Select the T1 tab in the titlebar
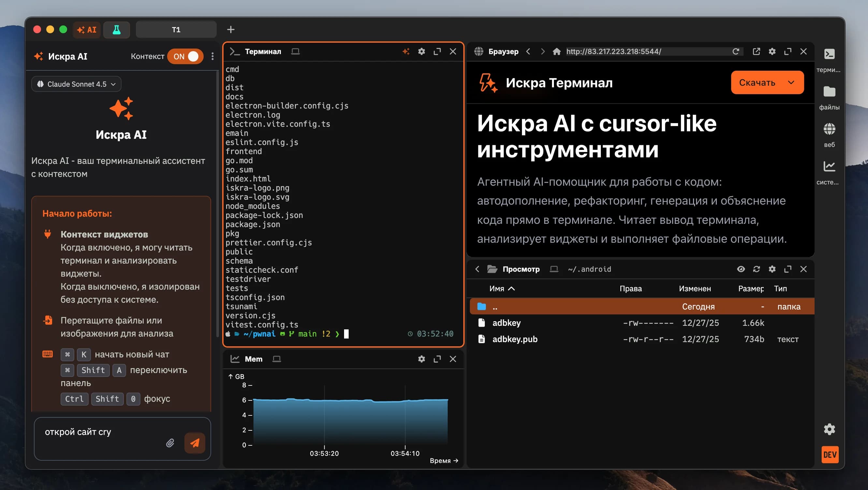 pos(176,29)
